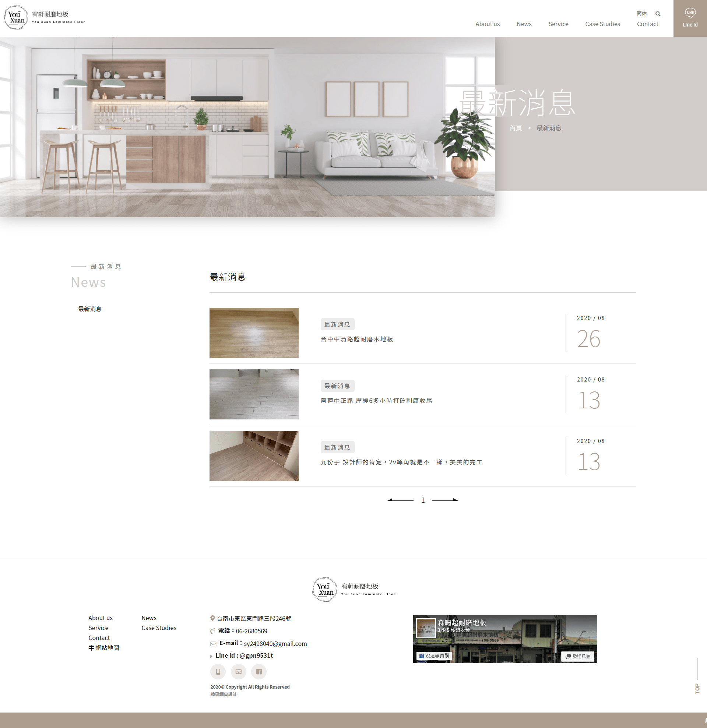This screenshot has width=707, height=728.
Task: Open the Service menu item
Action: (558, 24)
